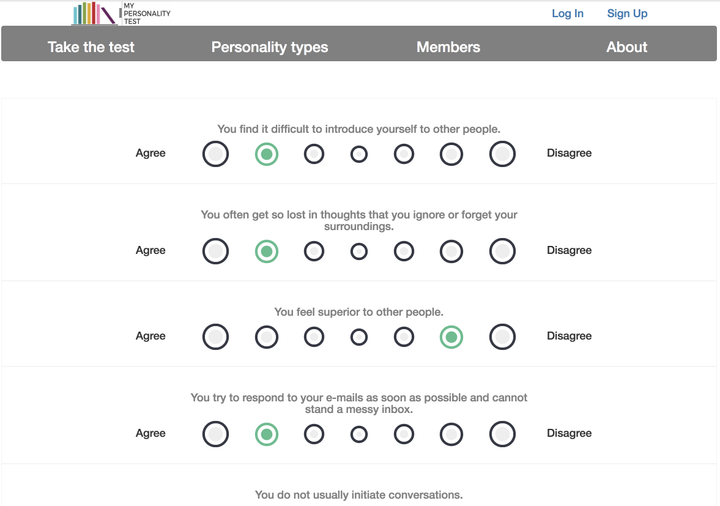
Task: Select strongest Agree for lost in thoughts question
Action: click(x=215, y=251)
